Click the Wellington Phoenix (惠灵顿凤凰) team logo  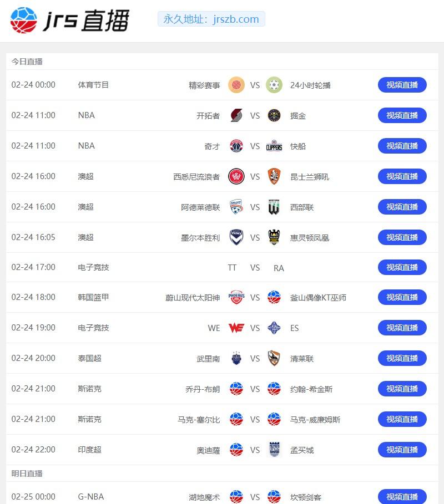[274, 238]
